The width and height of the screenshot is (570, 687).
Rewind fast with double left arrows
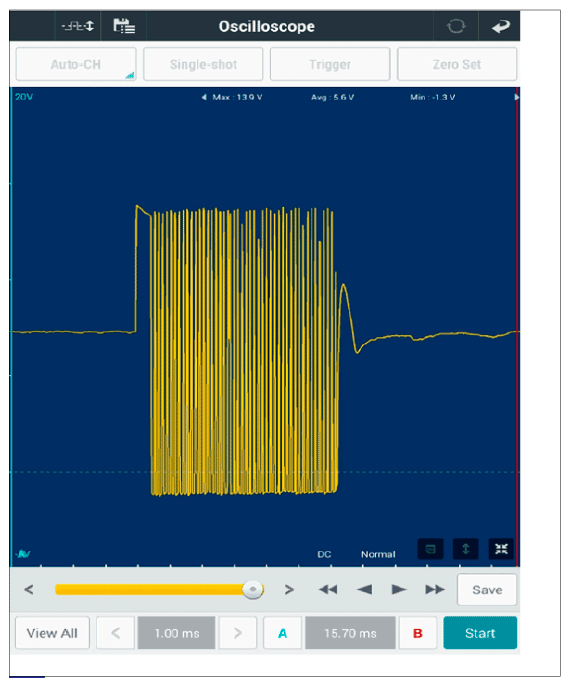coord(328,590)
